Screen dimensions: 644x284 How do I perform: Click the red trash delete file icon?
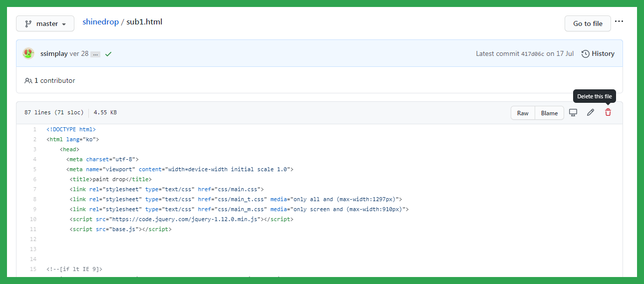(x=608, y=113)
